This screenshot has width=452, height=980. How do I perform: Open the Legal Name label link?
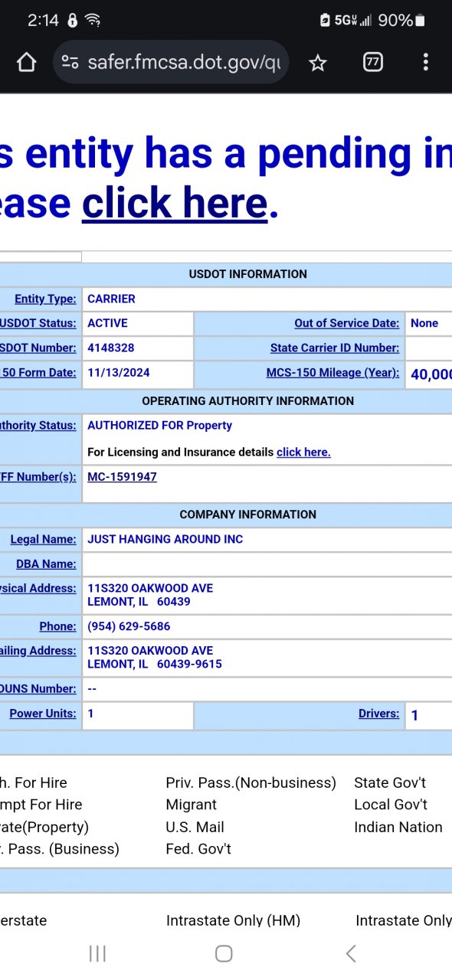(43, 539)
